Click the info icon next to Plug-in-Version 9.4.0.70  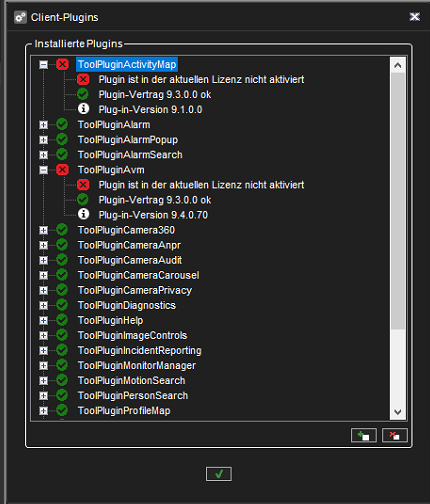tap(83, 214)
